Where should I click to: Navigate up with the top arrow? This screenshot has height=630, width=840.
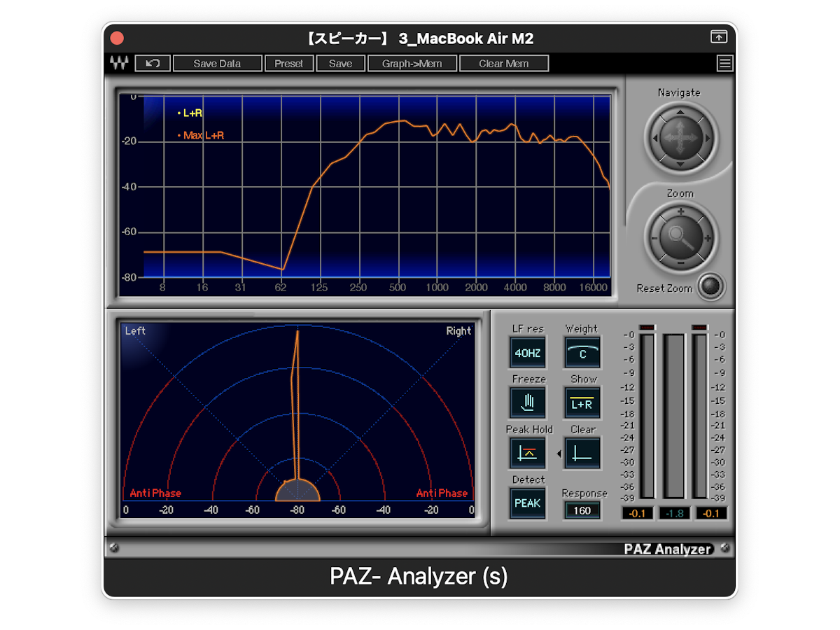coord(680,113)
